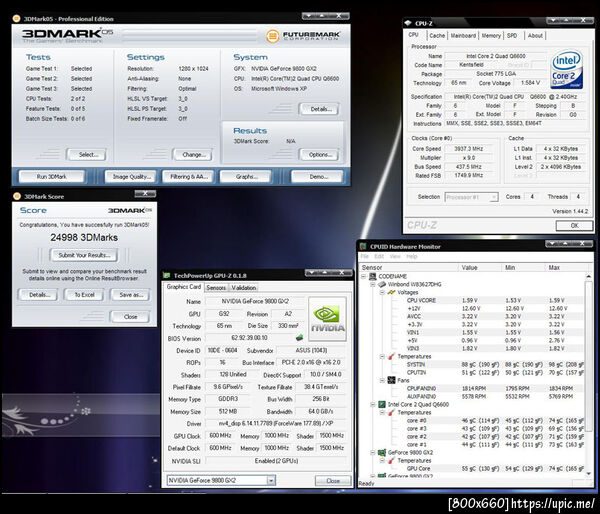Screen dimensions: 600x514
Task: Open SPD tab in CPU-Z
Action: point(512,36)
